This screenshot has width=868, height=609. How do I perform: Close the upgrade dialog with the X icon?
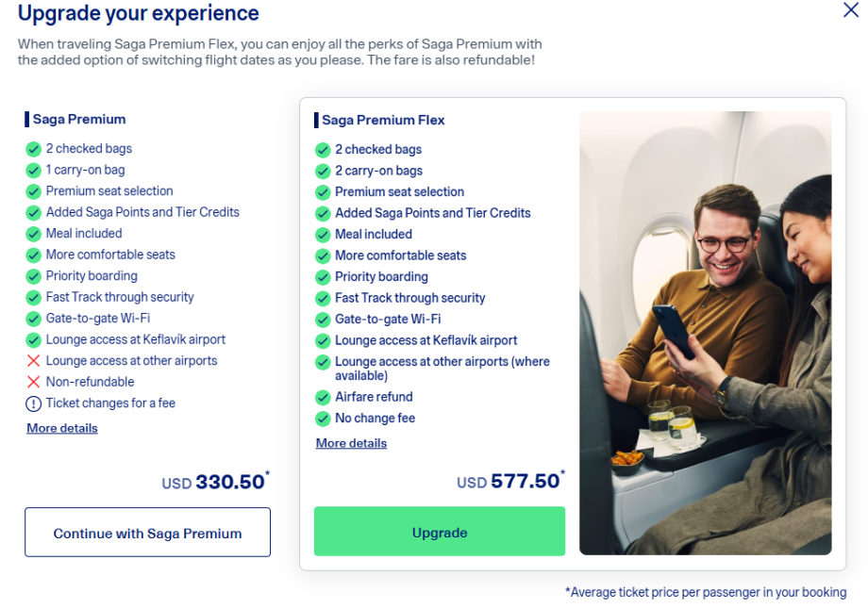pos(850,11)
